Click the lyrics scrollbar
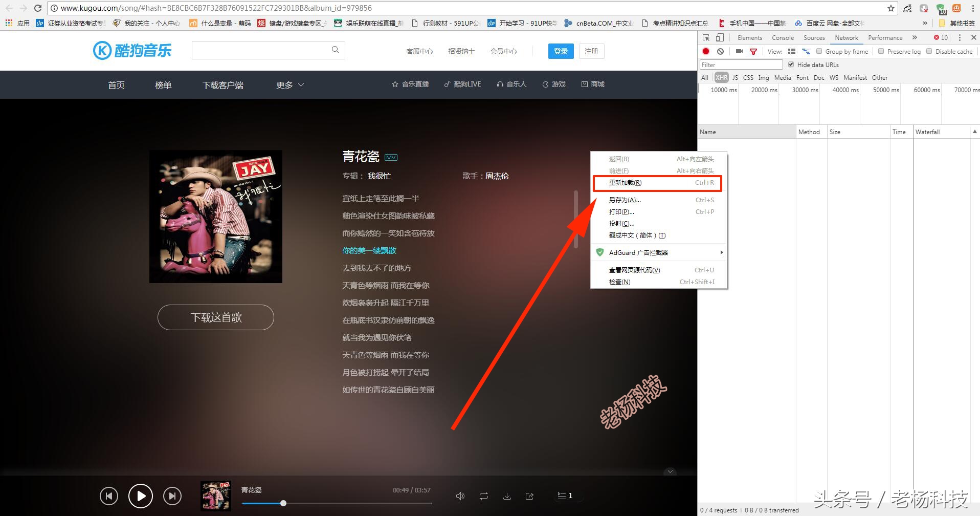 [576, 219]
